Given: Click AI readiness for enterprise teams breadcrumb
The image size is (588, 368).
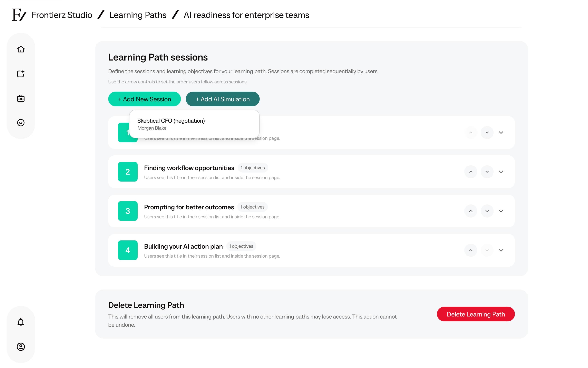Looking at the screenshot, I should pos(246,15).
